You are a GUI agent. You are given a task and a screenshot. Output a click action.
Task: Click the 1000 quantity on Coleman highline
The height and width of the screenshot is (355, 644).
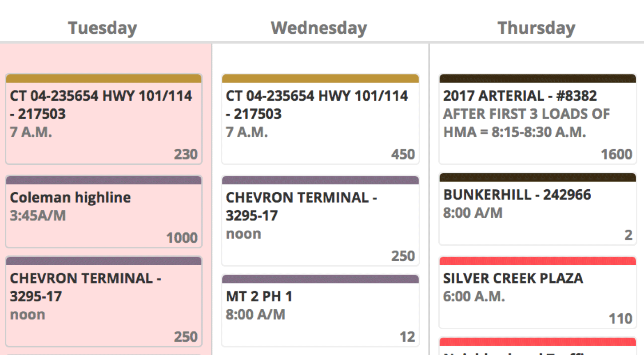coord(182,238)
